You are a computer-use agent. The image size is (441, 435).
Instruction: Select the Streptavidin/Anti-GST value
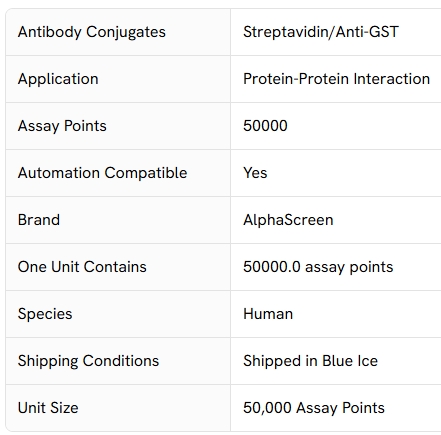[321, 32]
